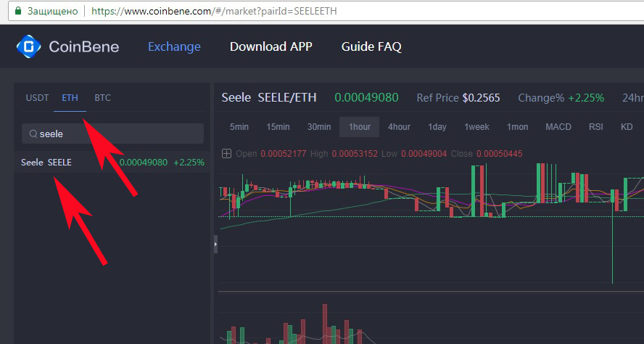Click the 0.00049080 price in Seele row
644x344 pixels.
tap(144, 163)
